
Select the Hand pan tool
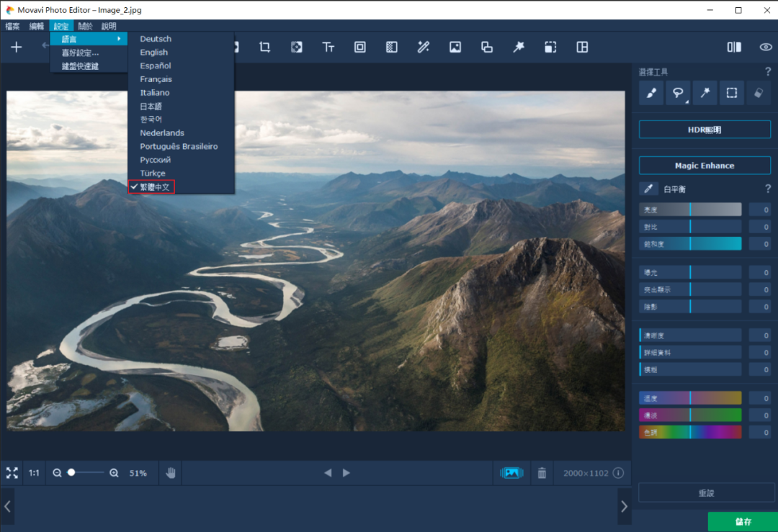click(x=171, y=473)
